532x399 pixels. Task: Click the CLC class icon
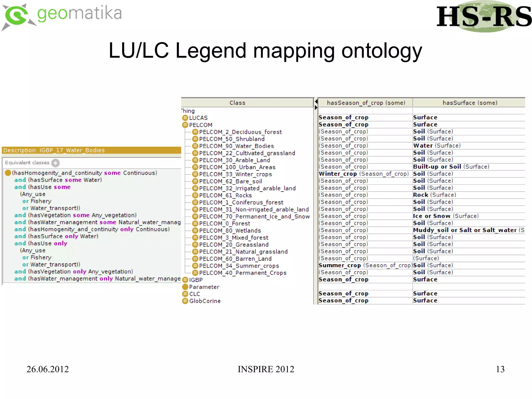[185, 294]
